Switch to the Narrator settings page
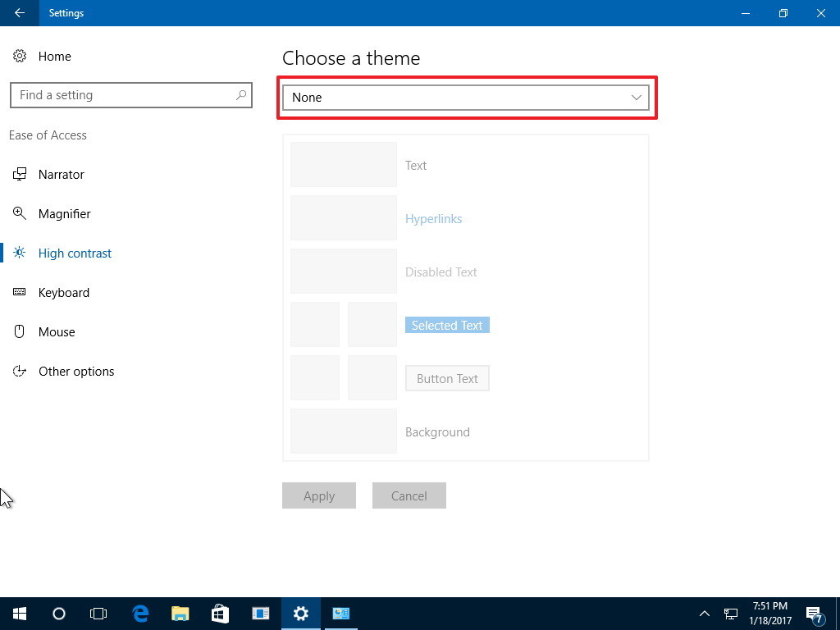The width and height of the screenshot is (840, 630). pos(61,174)
